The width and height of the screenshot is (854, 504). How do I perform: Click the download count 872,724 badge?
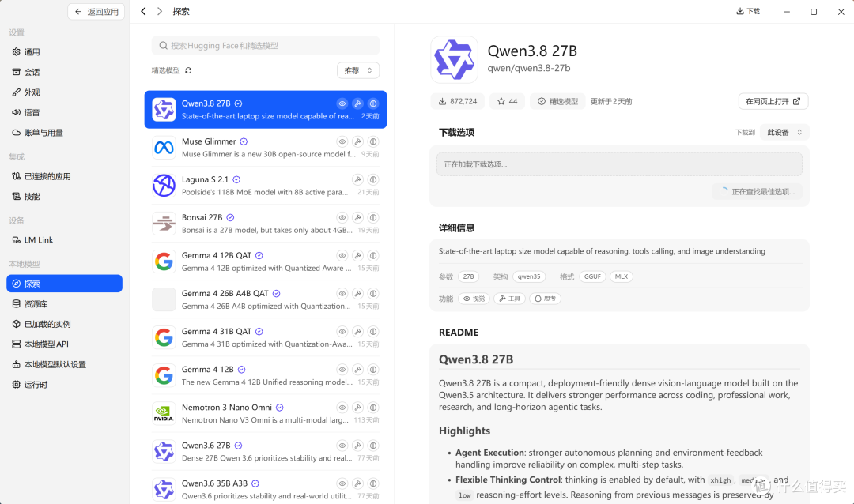click(458, 101)
